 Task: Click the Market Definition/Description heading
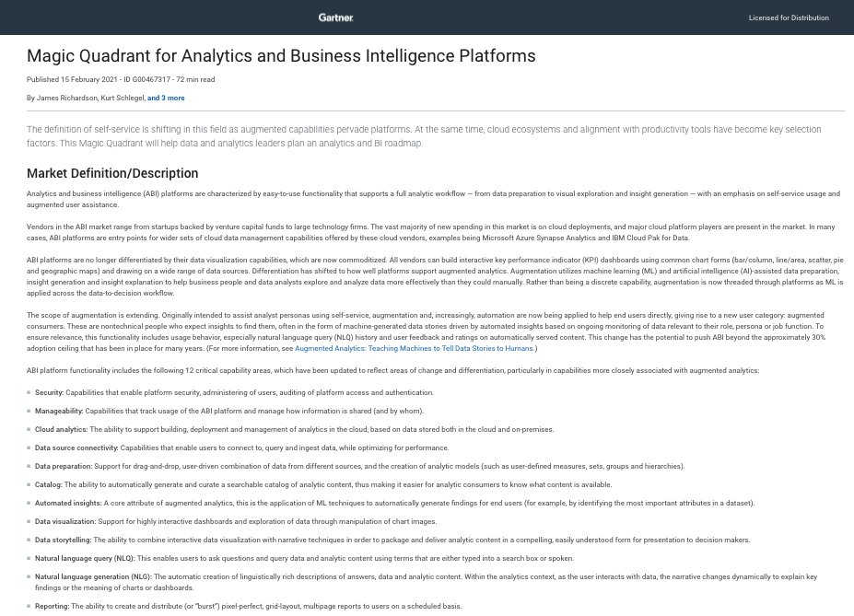click(x=112, y=173)
